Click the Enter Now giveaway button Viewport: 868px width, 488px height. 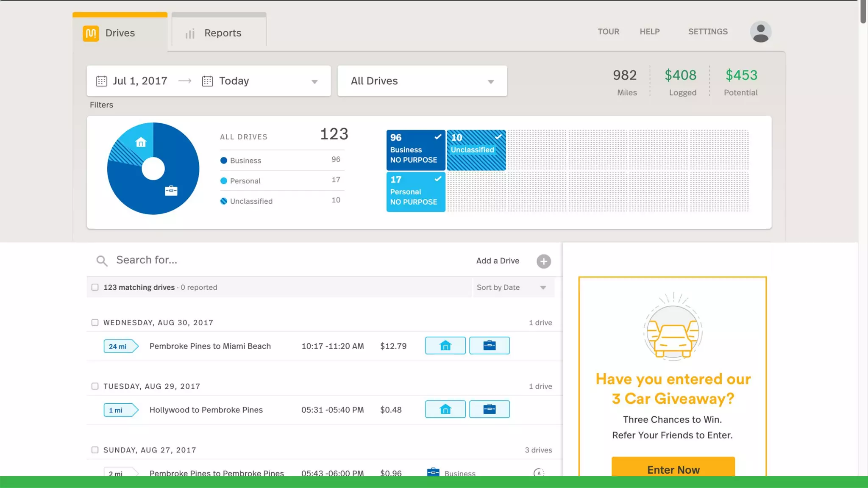click(673, 469)
